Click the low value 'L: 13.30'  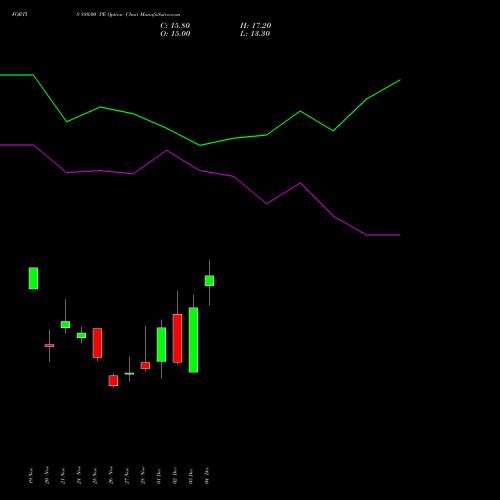click(255, 34)
